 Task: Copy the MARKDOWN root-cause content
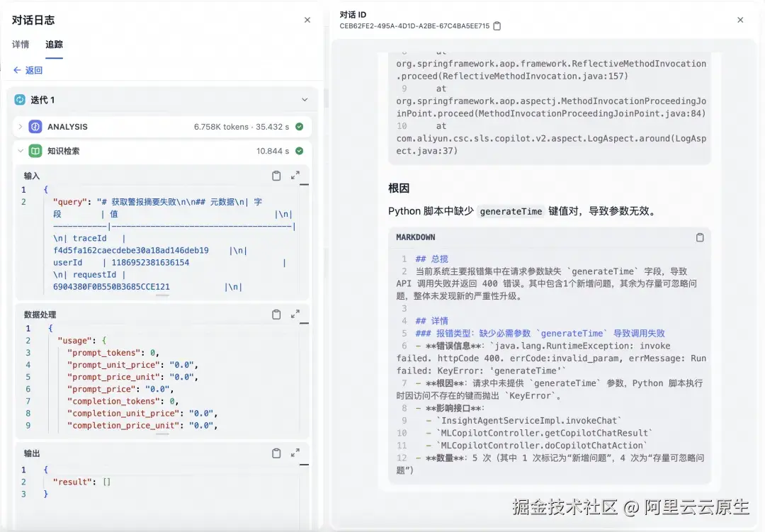click(700, 237)
